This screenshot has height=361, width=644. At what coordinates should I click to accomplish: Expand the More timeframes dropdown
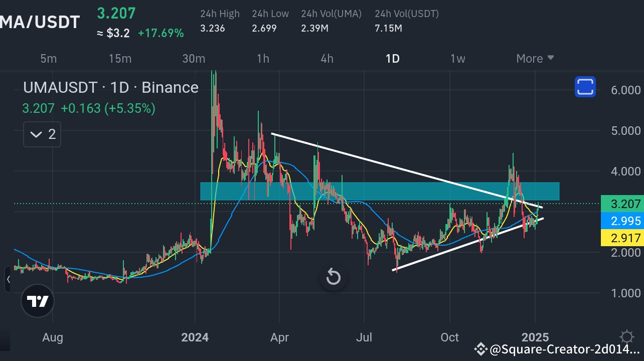coord(534,58)
